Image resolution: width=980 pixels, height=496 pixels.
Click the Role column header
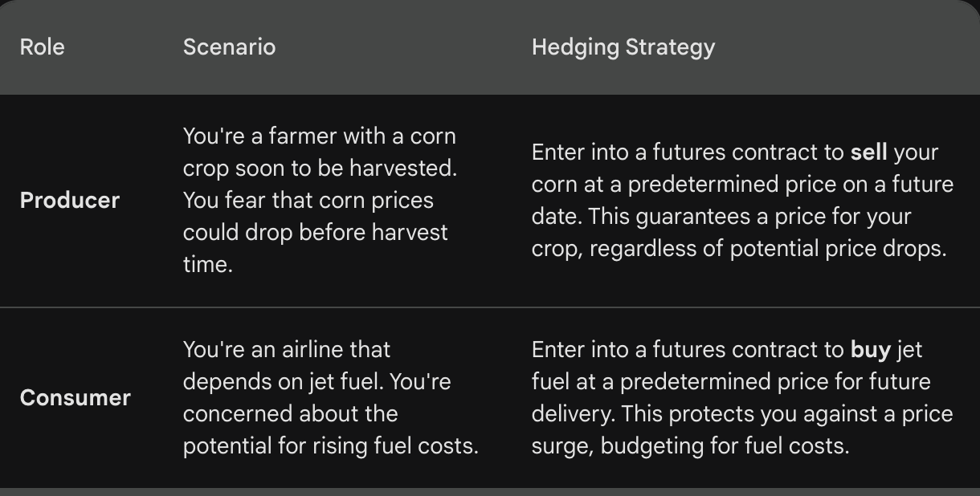[42, 47]
